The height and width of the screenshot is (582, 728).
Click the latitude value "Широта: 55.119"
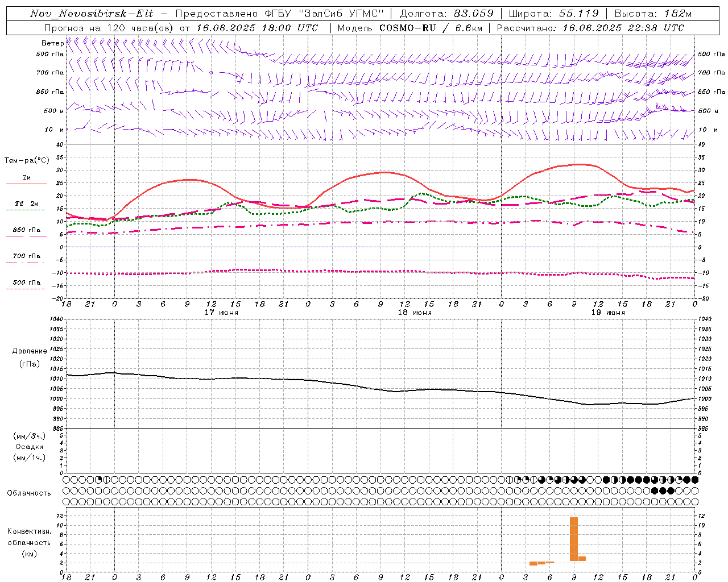point(554,14)
